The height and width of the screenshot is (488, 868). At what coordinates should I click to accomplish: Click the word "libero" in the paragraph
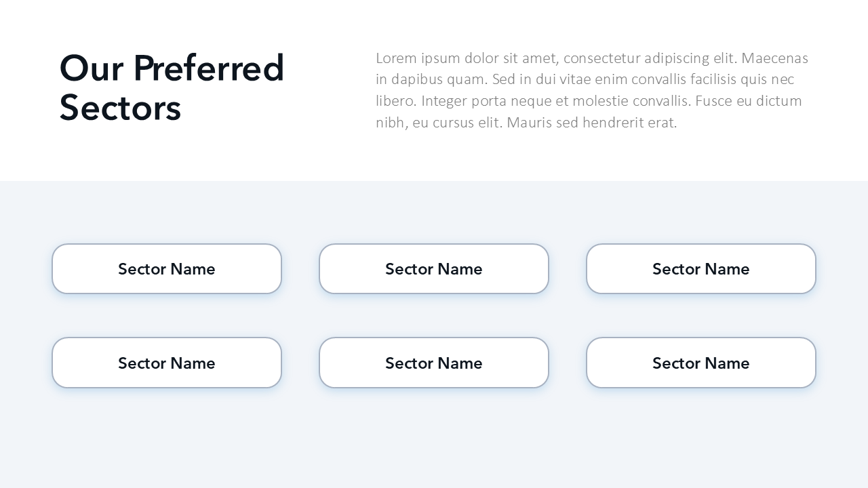pos(395,102)
